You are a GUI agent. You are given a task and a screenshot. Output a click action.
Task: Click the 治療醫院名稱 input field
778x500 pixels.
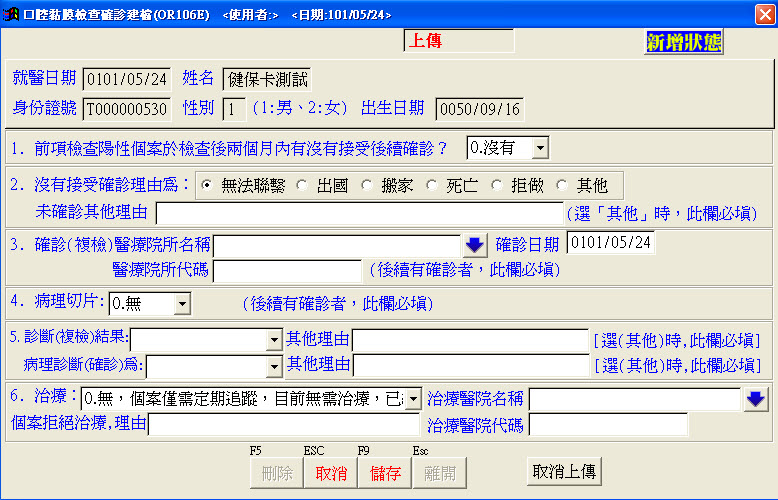(x=635, y=399)
